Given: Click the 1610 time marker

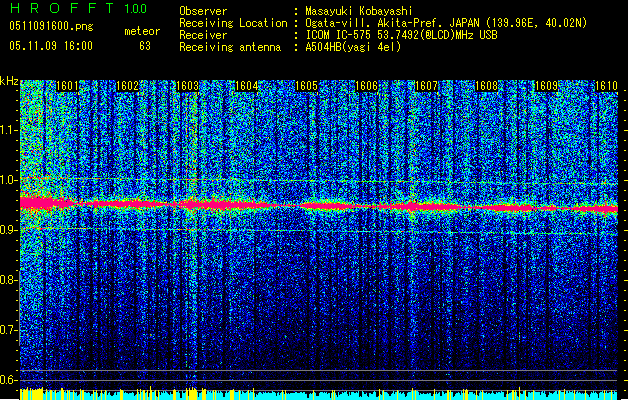Looking at the screenshot, I should (606, 86).
